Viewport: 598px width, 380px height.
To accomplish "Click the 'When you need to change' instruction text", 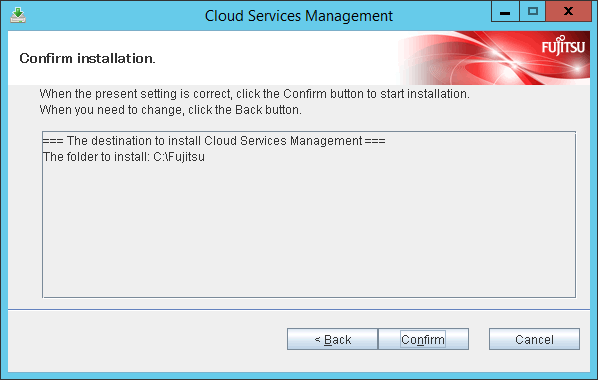I will (170, 110).
